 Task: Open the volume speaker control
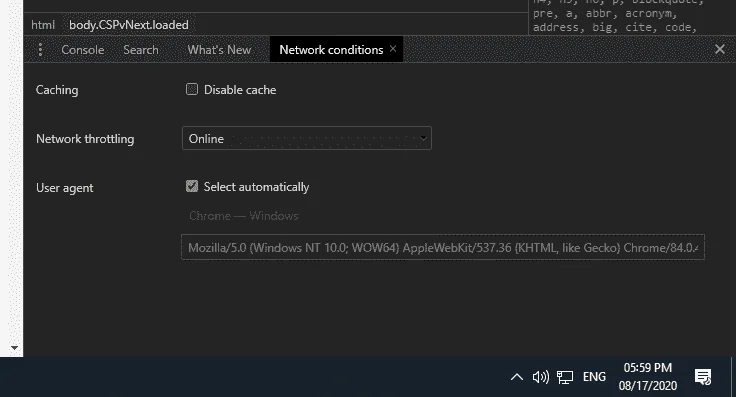point(540,377)
